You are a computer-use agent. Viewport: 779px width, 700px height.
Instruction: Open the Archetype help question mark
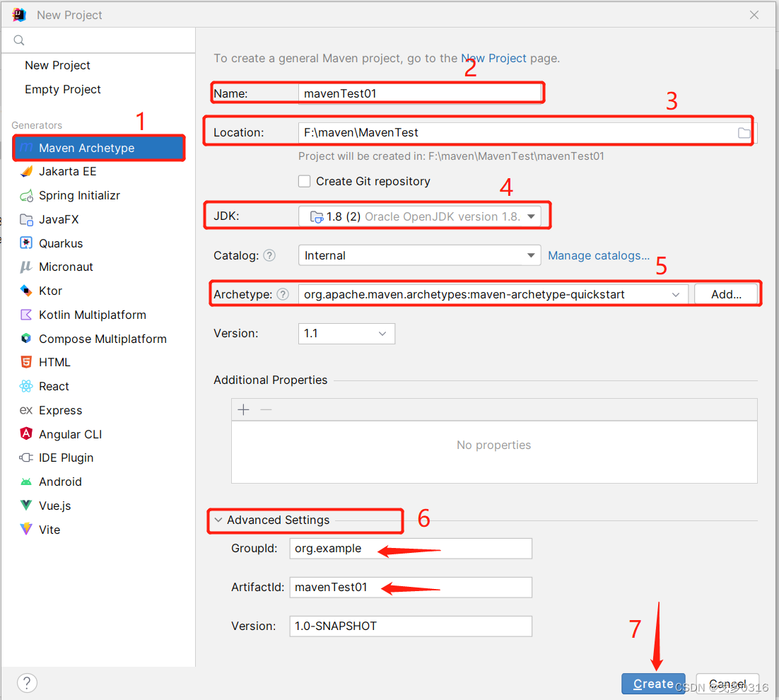click(283, 294)
